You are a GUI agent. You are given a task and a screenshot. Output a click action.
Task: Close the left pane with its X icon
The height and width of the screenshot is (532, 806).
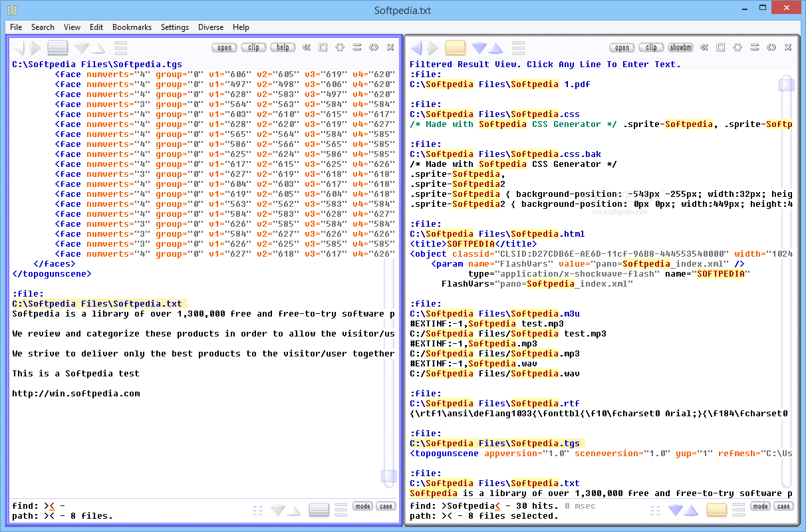pyautogui.click(x=390, y=47)
